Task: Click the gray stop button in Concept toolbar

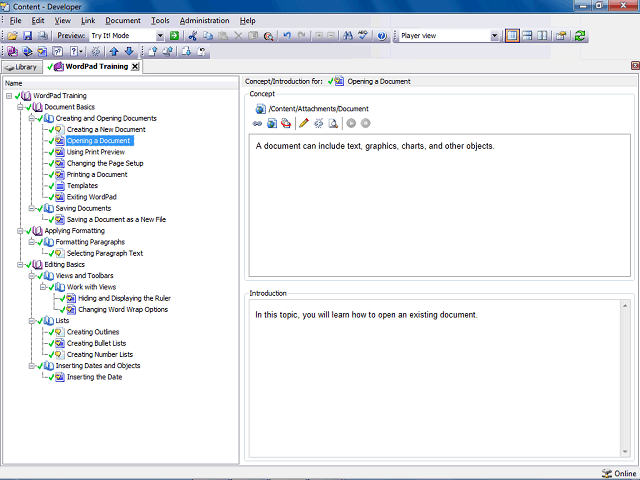Action: click(366, 123)
